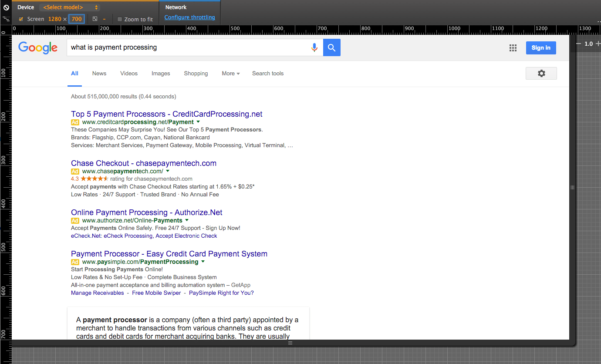Click the About 515,000,000 results text
601x364 pixels.
click(x=124, y=97)
